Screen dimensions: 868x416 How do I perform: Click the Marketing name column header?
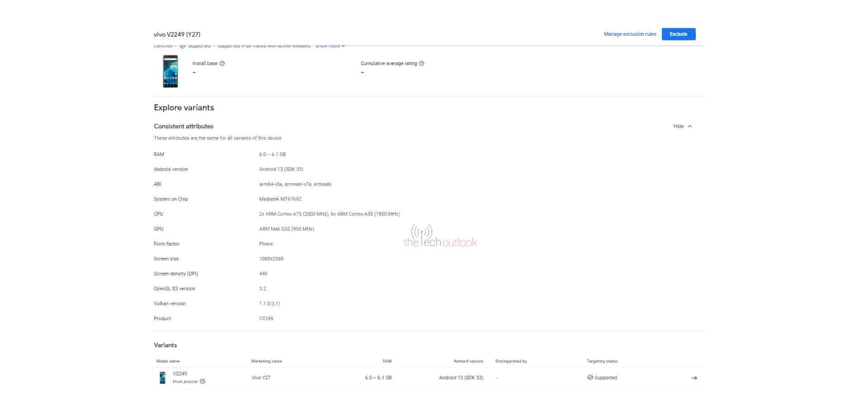pyautogui.click(x=266, y=361)
